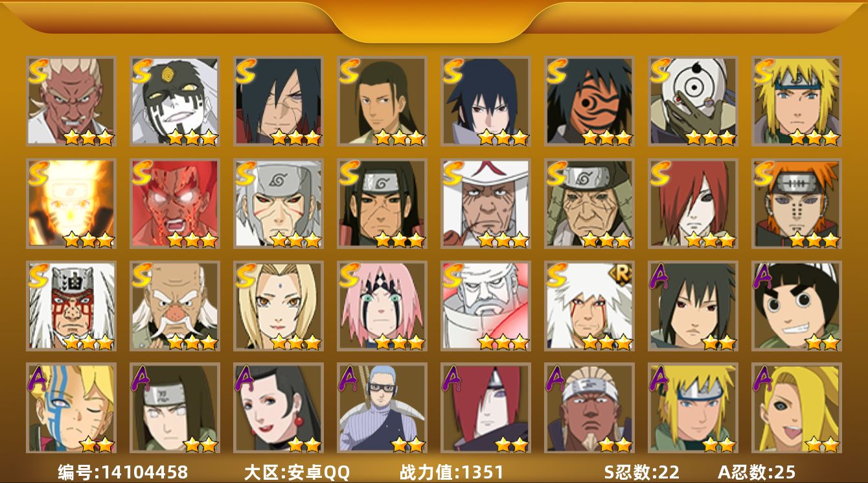
Task: Select the S-rank Fourth Hokage Minato top-row portrait
Action: click(x=797, y=100)
